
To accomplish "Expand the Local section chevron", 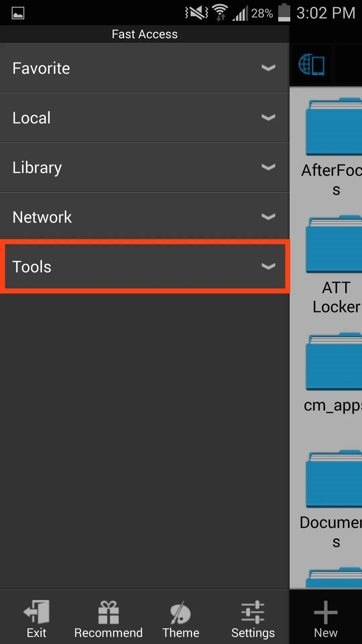I will coord(268,118).
